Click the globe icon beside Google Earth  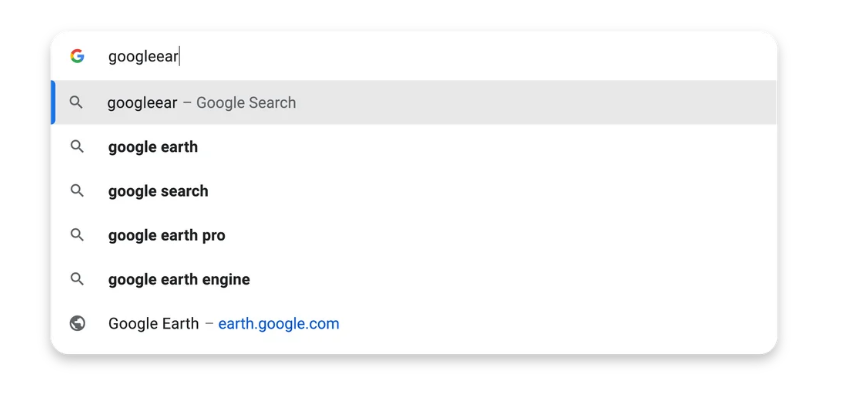tap(77, 324)
